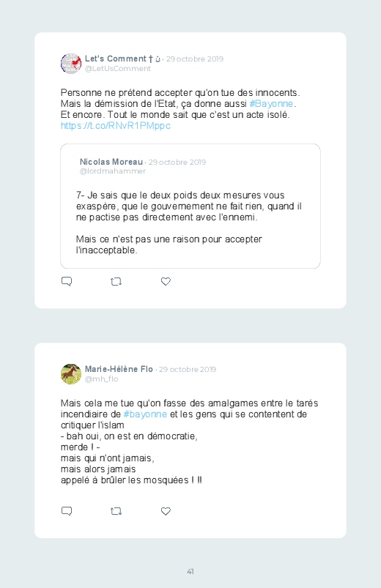
Task: Open the @mh_flo handle
Action: (x=101, y=379)
